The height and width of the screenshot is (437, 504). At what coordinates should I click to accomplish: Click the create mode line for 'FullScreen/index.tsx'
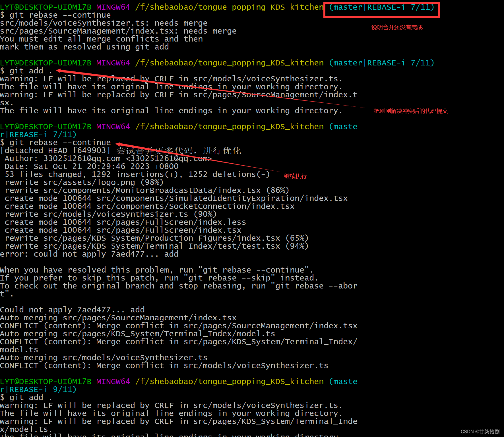(x=123, y=230)
